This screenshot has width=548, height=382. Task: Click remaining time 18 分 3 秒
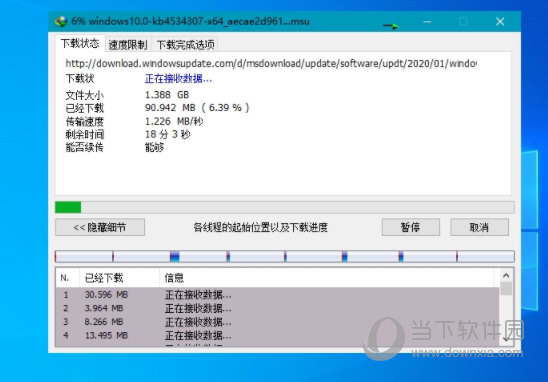167,134
